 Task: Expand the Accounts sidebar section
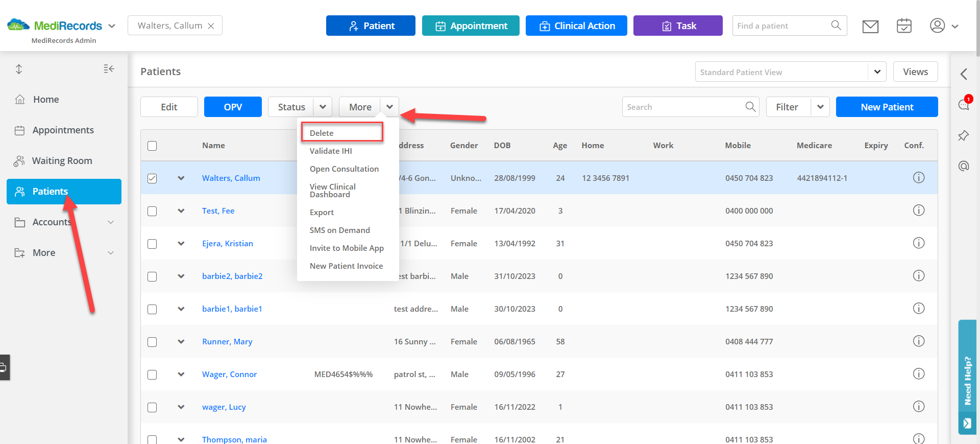tap(111, 222)
